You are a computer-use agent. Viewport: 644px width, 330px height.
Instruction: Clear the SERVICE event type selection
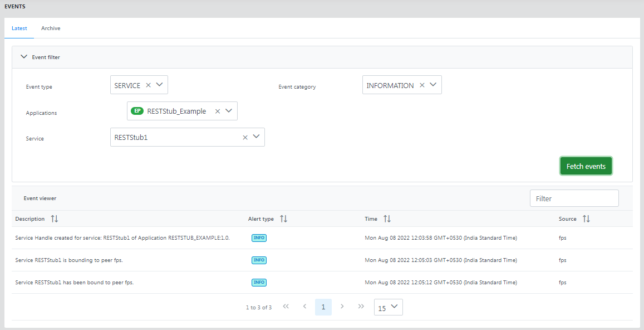click(148, 85)
